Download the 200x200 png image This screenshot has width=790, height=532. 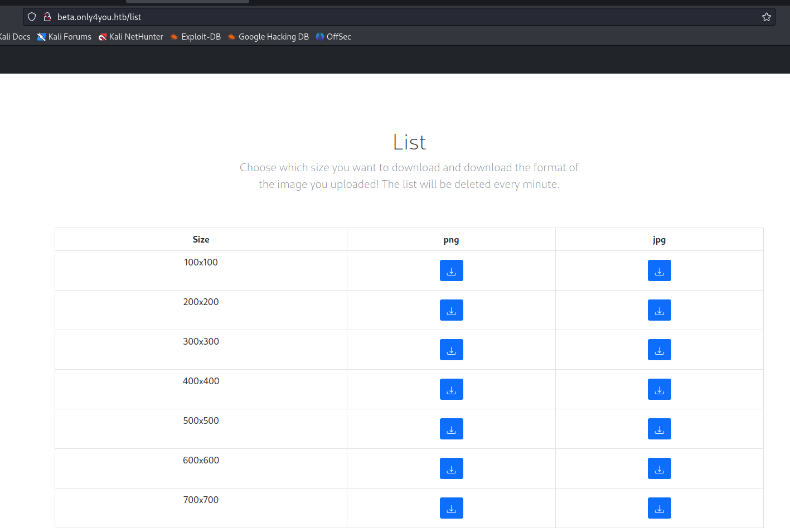451,310
